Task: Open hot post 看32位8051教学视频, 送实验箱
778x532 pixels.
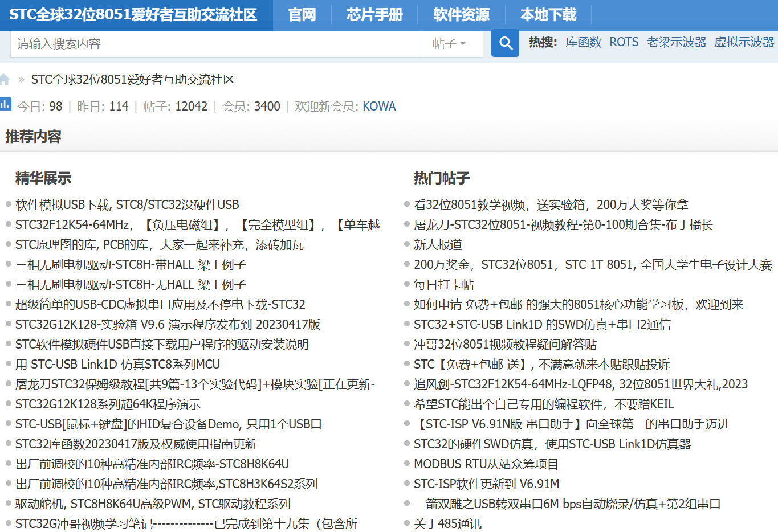Action: tap(551, 204)
